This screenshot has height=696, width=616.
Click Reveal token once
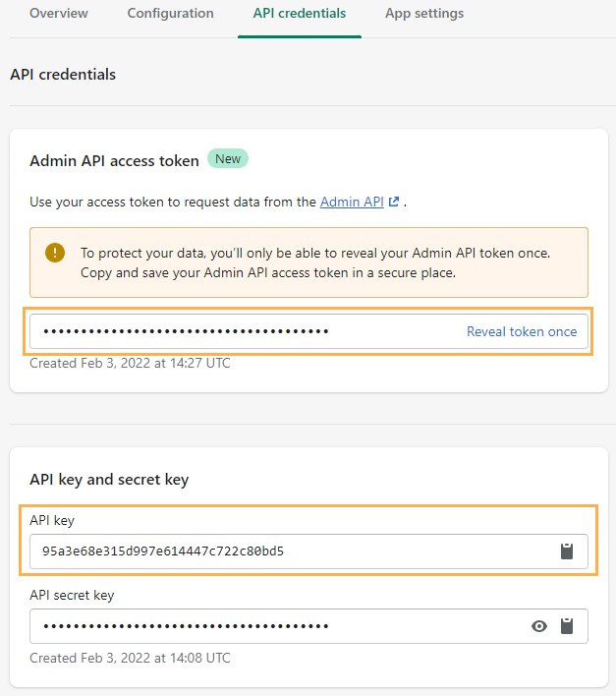pyautogui.click(x=522, y=331)
